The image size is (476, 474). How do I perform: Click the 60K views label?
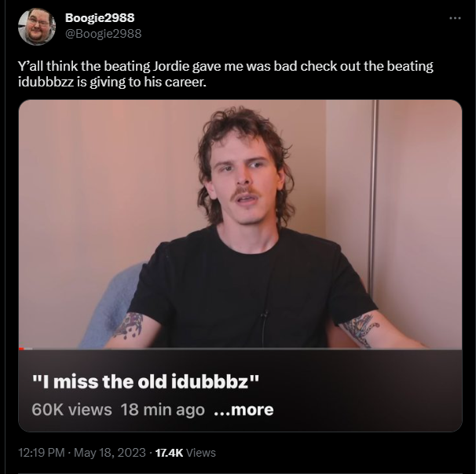tap(71, 410)
